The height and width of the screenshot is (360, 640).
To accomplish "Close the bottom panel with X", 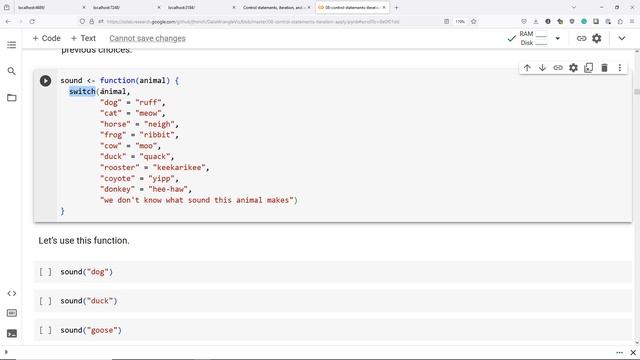I will [x=633, y=352].
